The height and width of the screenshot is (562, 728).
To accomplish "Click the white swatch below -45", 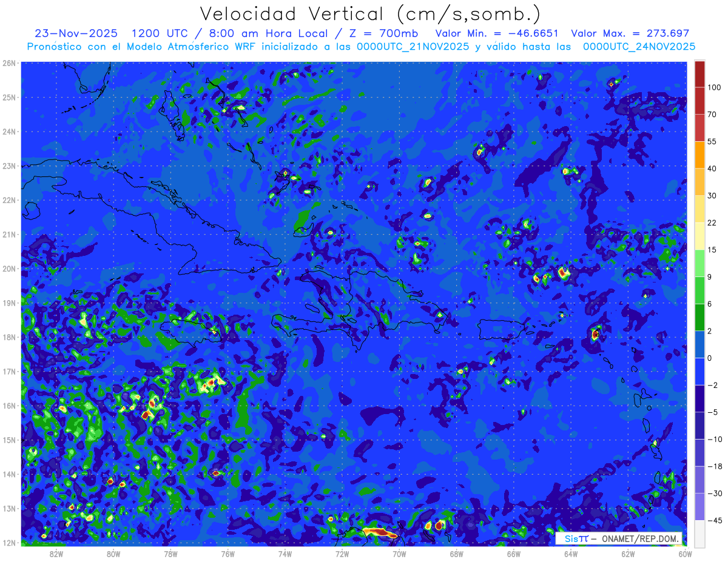I will click(x=699, y=533).
